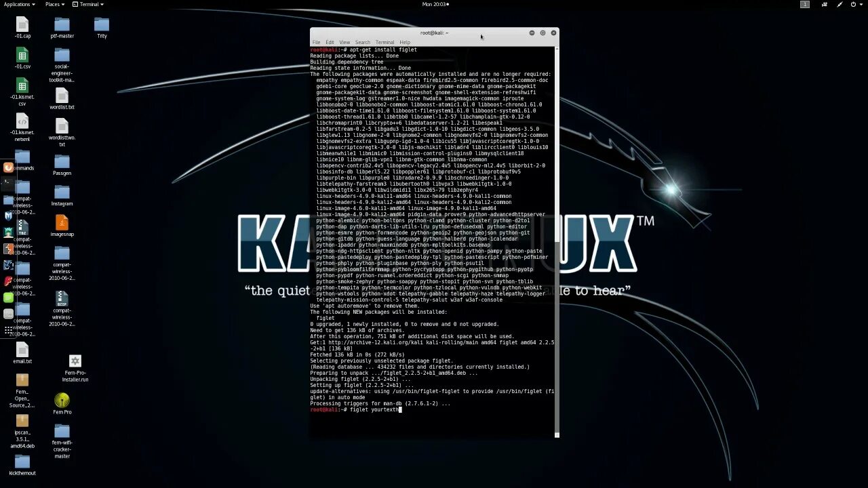
Task: Open the Help menu in the terminal
Action: tap(405, 42)
